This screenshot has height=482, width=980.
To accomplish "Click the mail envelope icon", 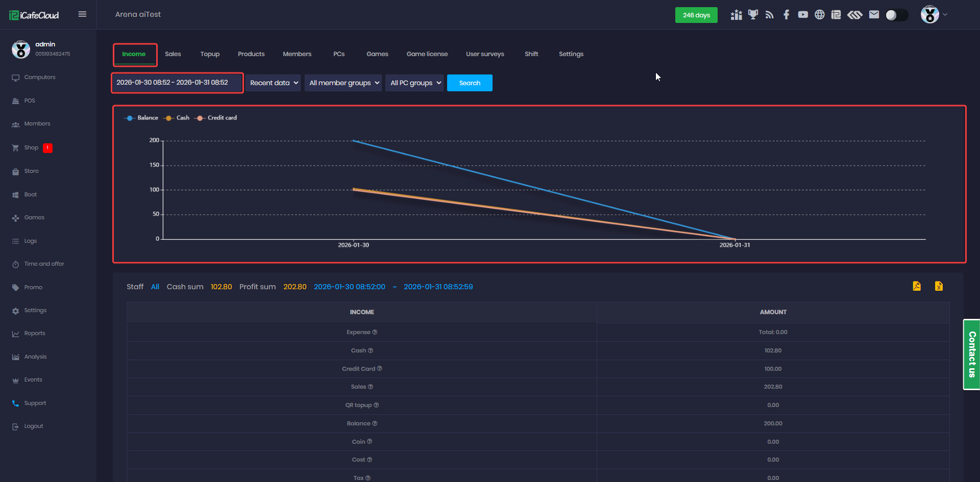I will point(874,15).
